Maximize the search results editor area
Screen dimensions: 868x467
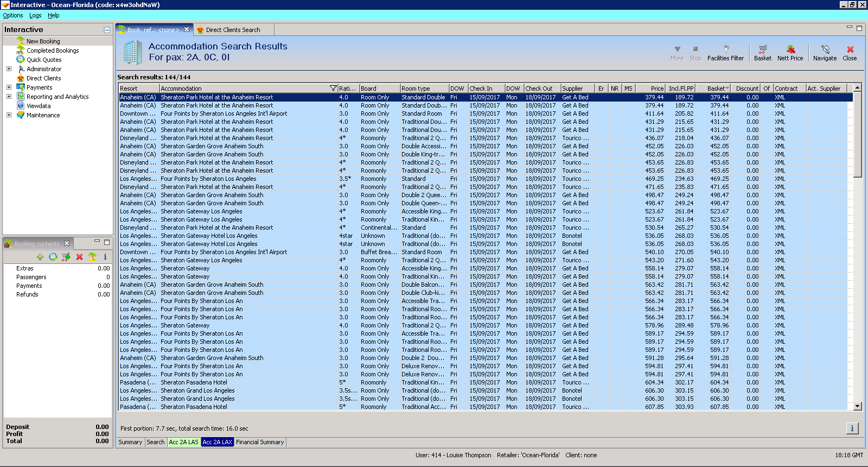[859, 28]
